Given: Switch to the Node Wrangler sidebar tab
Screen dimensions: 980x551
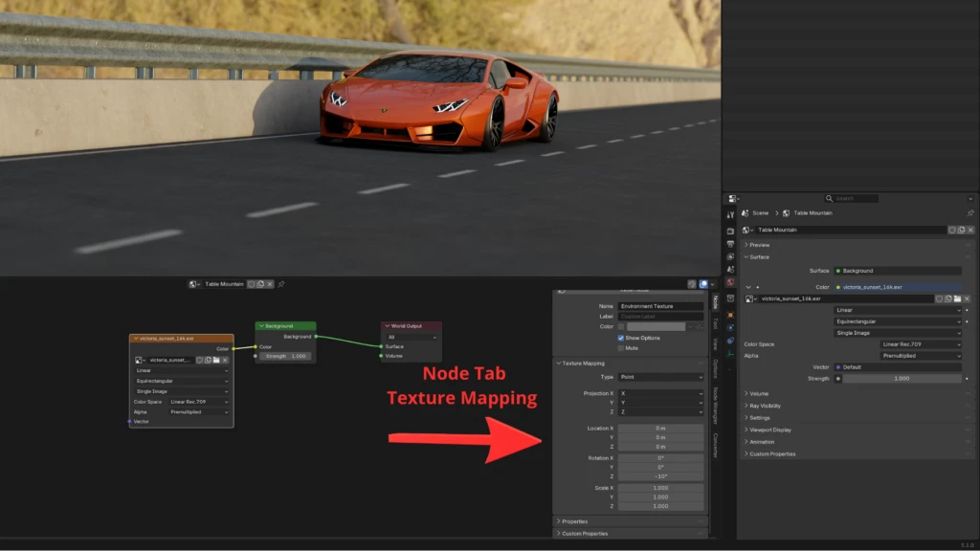Looking at the screenshot, I should (x=715, y=406).
